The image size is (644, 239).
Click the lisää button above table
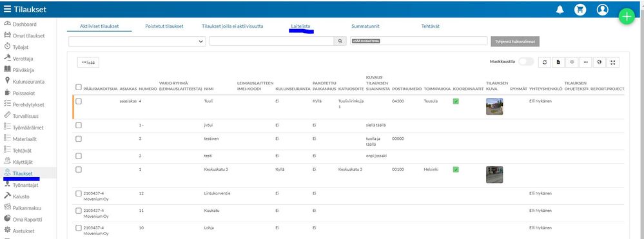pos(88,62)
